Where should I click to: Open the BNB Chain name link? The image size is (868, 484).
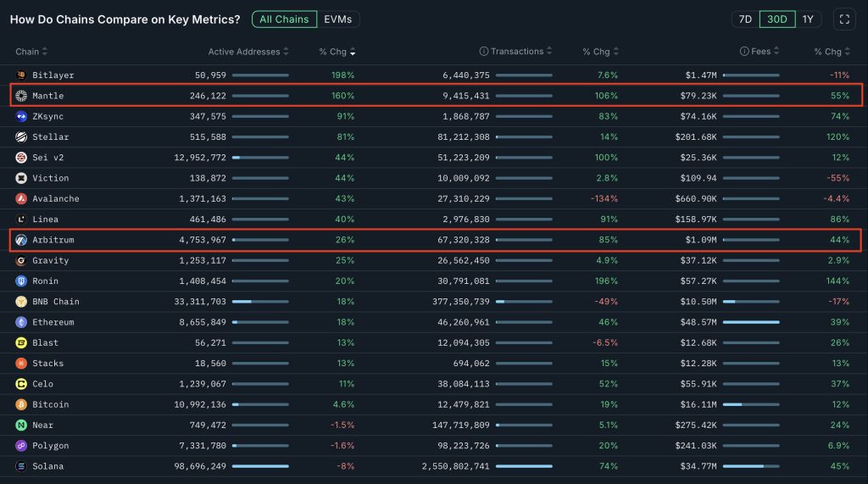pos(56,302)
